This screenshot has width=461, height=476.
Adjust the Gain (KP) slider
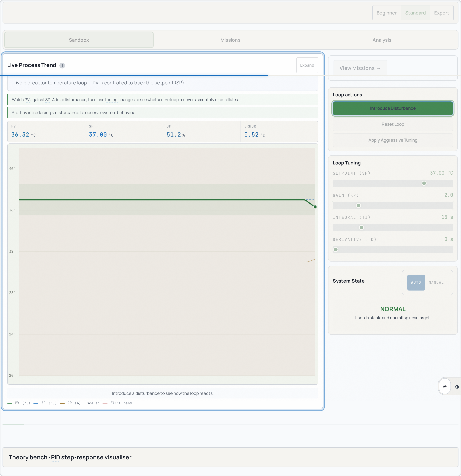pos(393,205)
